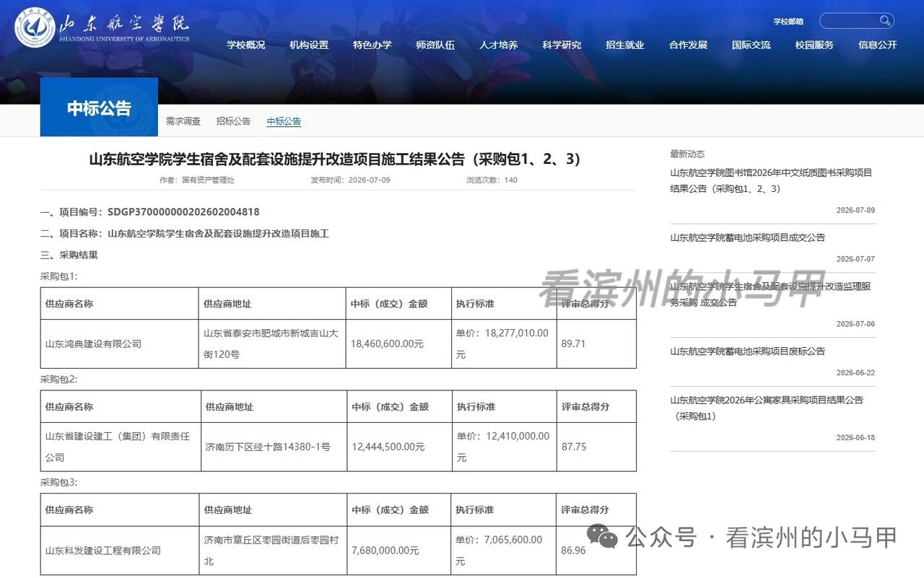The height and width of the screenshot is (578, 924).
Task: Click the score 86.96 cell
Action: (596, 550)
